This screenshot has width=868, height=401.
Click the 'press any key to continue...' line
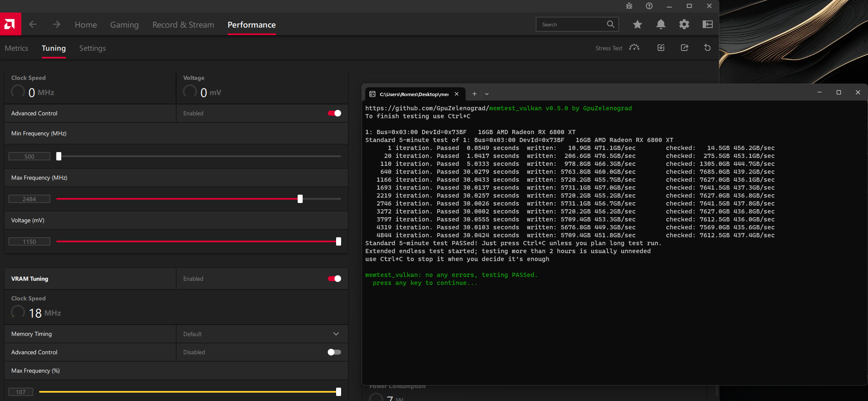pyautogui.click(x=425, y=283)
